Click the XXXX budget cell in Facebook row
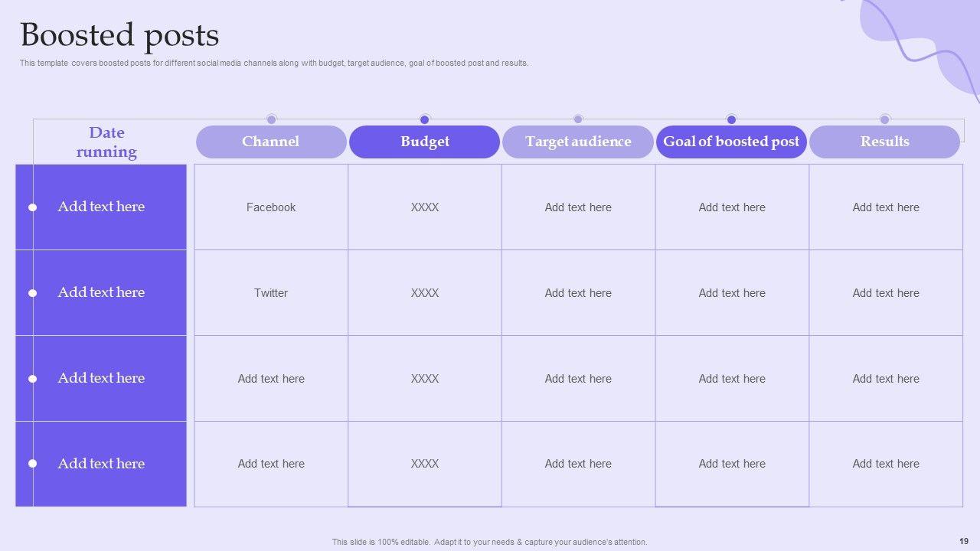Viewport: 980px width, 551px height. [425, 207]
